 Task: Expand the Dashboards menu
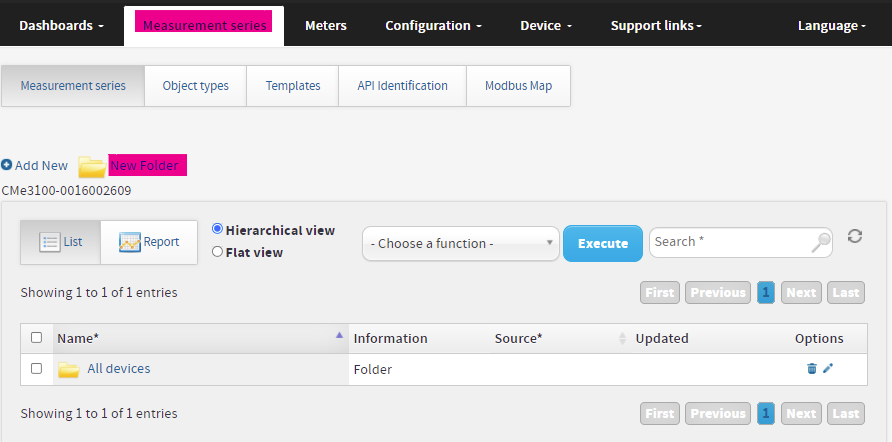61,26
